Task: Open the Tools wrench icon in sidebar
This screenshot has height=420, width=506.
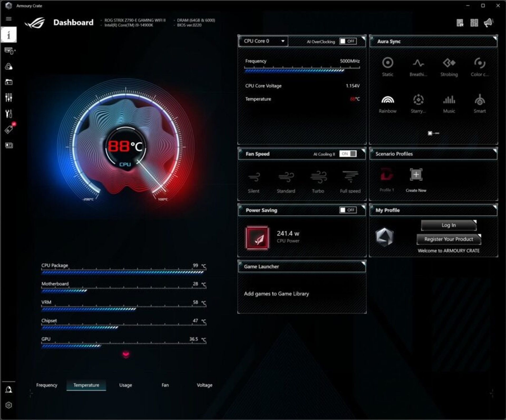Action: click(x=9, y=114)
